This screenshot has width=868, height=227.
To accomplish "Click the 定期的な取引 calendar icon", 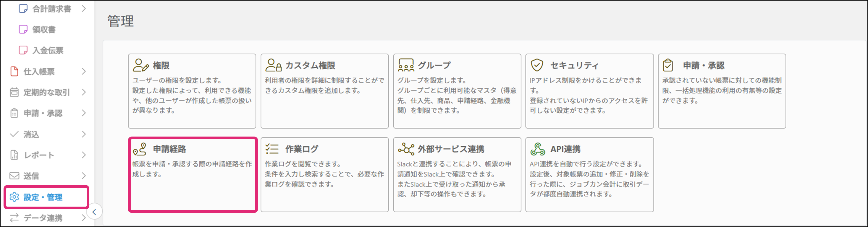I will 14,92.
